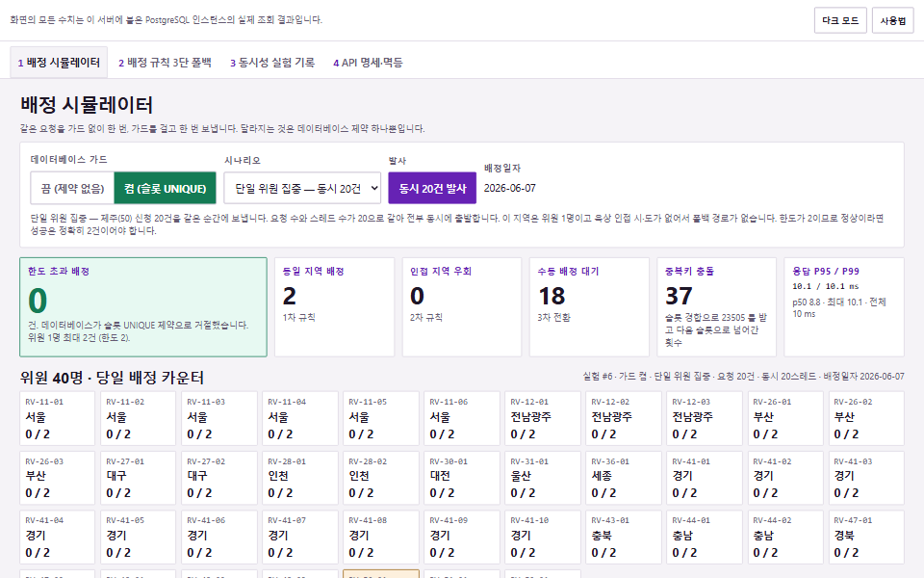Select reviewer card RV-11-02
This screenshot has height=578, width=924.
click(x=138, y=418)
